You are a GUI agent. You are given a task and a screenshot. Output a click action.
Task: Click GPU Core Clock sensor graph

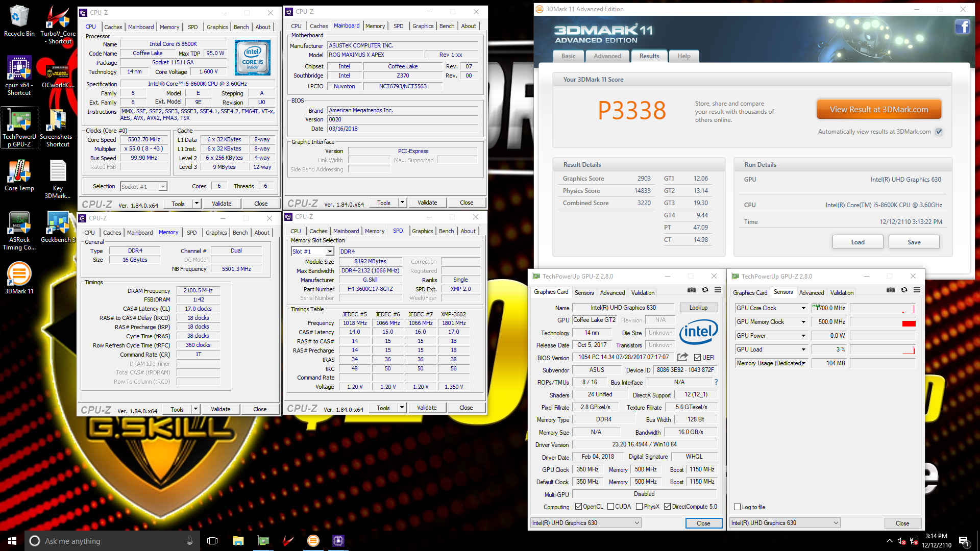click(x=883, y=308)
